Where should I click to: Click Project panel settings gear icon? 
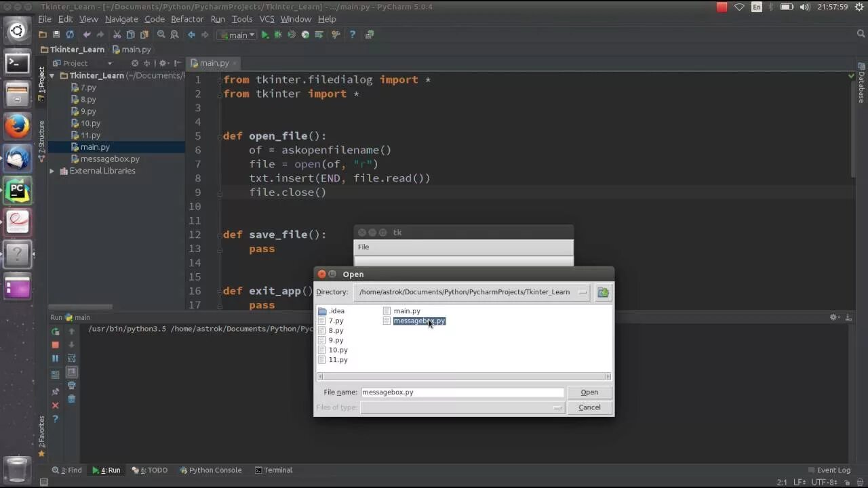163,63
